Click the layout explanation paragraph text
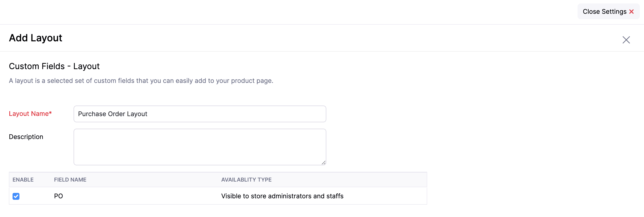The width and height of the screenshot is (644, 217). coord(141,81)
